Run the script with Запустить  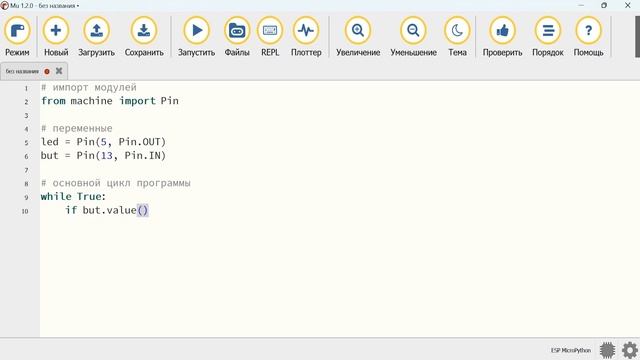coord(196,37)
